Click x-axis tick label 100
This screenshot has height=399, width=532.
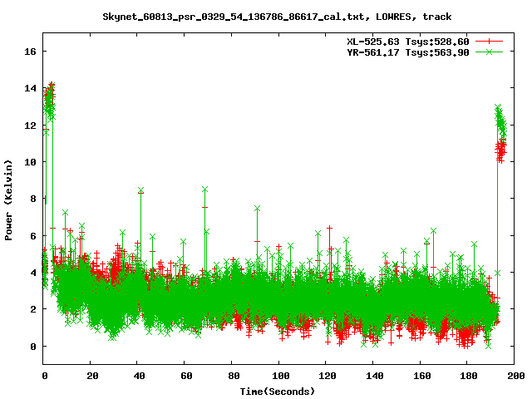281,376
